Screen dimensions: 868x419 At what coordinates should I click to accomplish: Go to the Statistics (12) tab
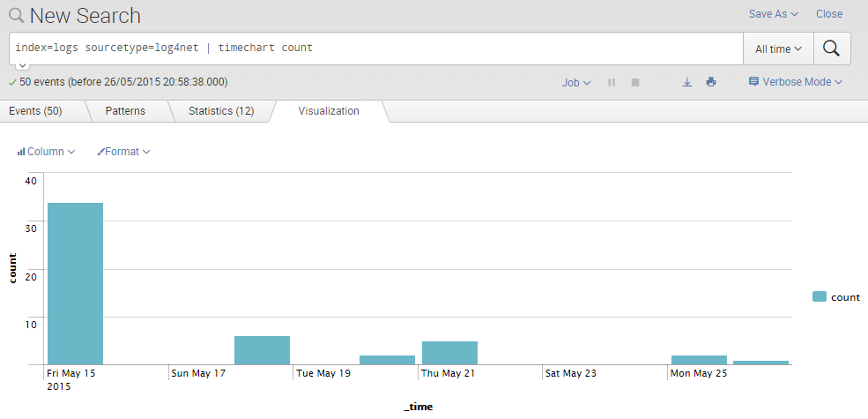pyautogui.click(x=220, y=111)
